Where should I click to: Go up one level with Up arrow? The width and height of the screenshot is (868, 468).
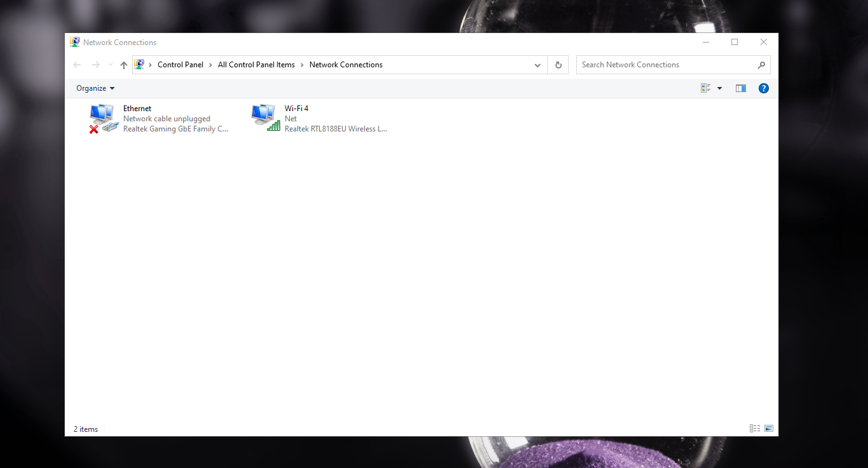click(124, 65)
